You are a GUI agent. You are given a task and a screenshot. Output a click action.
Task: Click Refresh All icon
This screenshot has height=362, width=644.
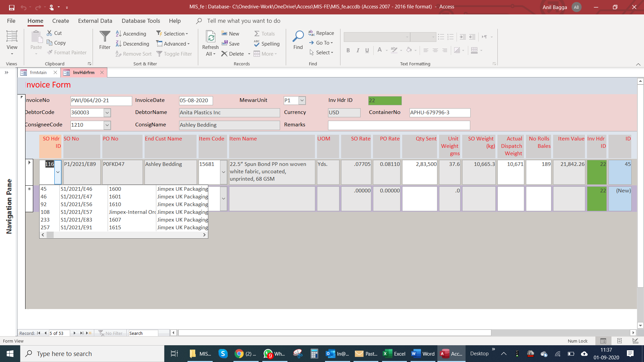[x=210, y=37]
